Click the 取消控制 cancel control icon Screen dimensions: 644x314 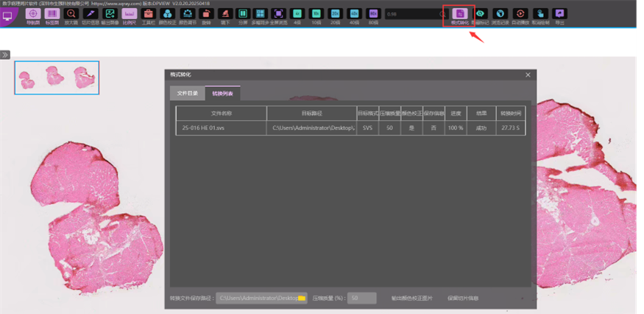[540, 13]
